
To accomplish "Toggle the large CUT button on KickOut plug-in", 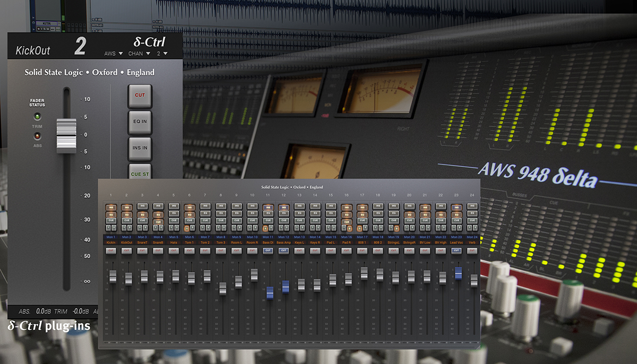I will [140, 96].
